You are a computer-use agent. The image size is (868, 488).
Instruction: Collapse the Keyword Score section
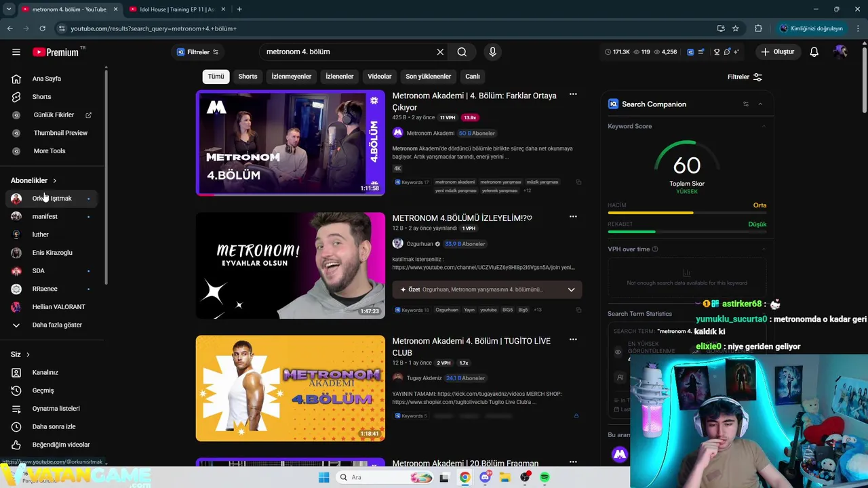click(764, 126)
